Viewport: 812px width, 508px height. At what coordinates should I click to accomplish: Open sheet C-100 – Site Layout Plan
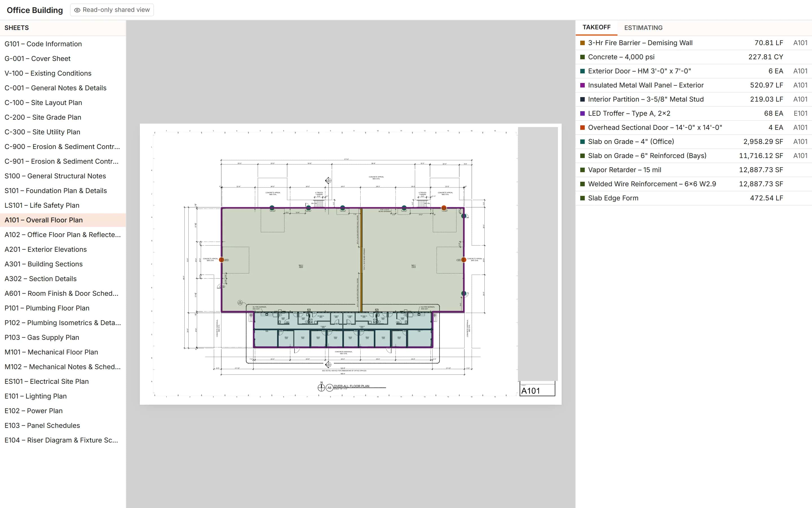(x=63, y=102)
